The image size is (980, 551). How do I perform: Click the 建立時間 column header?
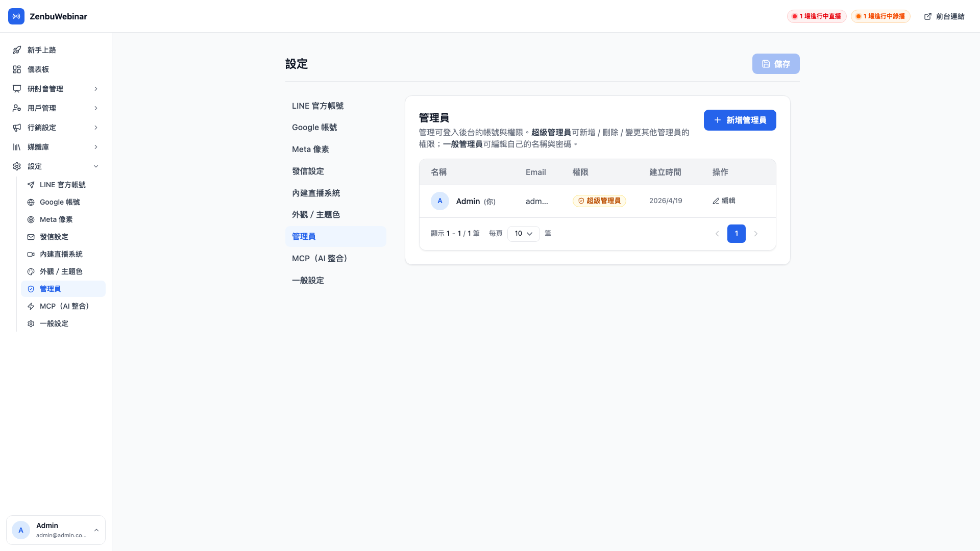coord(665,172)
